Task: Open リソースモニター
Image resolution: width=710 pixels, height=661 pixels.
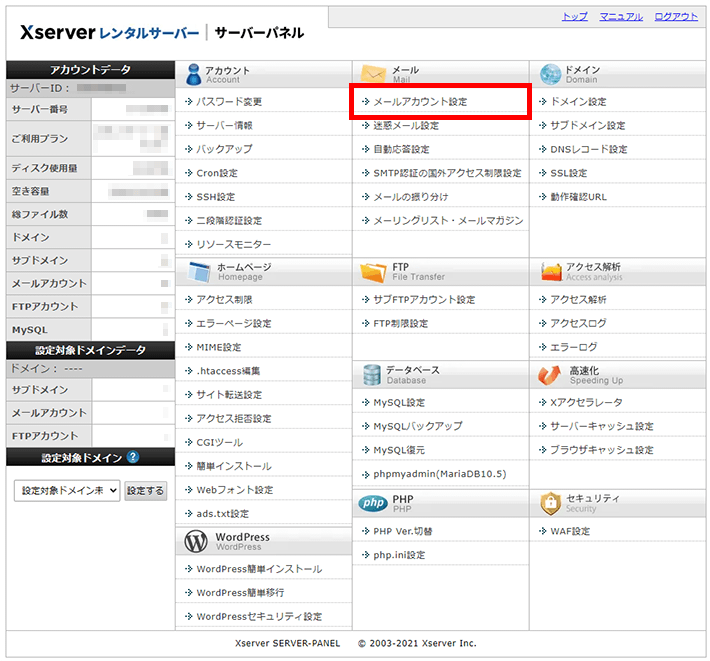Action: (234, 244)
